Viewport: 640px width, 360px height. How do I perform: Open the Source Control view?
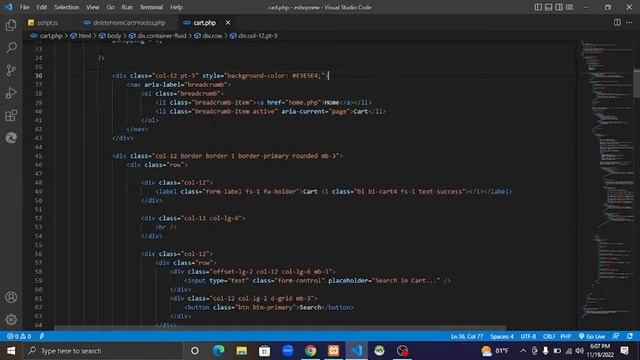point(11,70)
